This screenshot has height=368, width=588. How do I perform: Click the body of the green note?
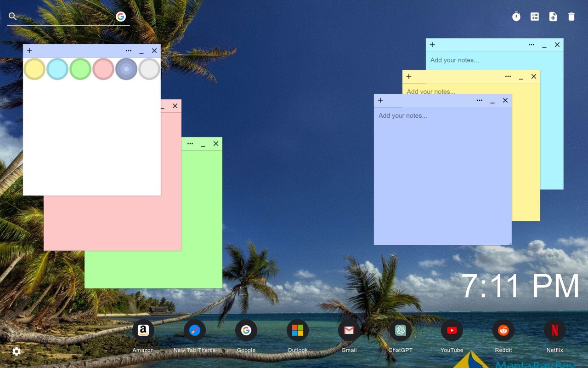pos(202,219)
